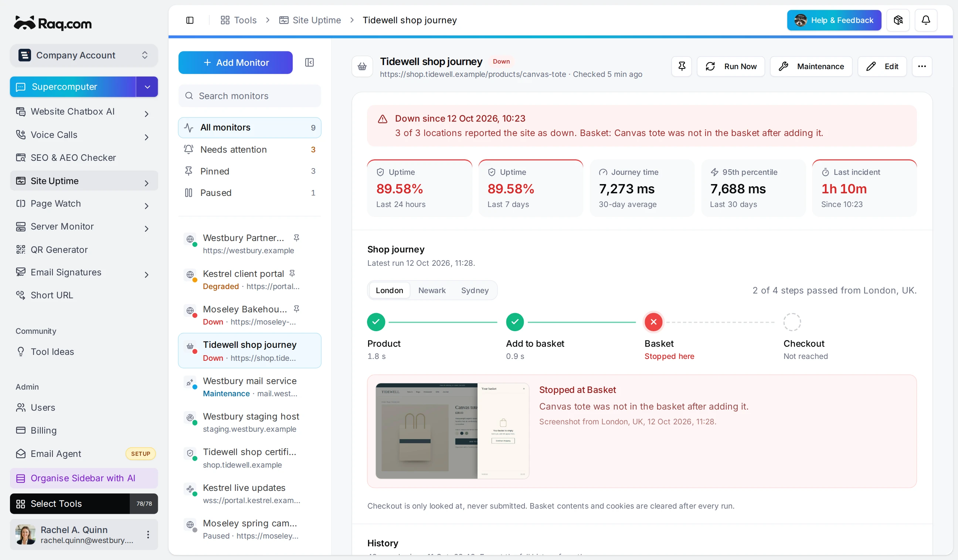Select the London location tab
This screenshot has height=560, width=958.
389,291
